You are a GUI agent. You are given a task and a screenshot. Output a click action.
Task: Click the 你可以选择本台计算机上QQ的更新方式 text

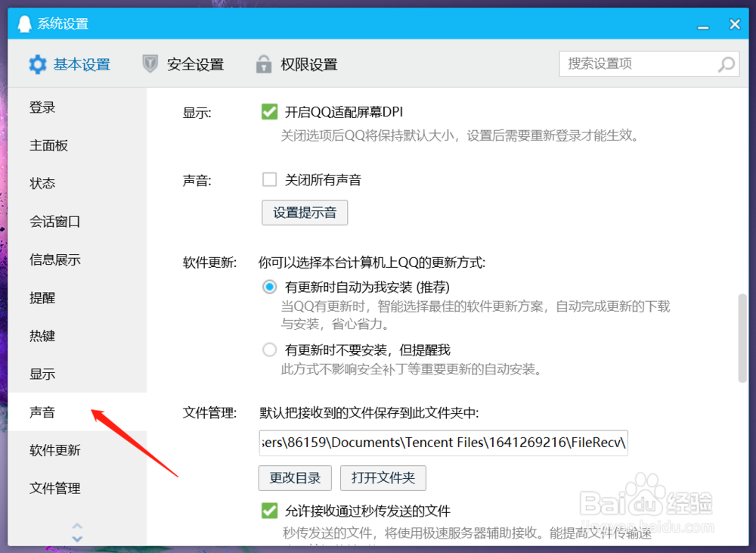click(372, 263)
